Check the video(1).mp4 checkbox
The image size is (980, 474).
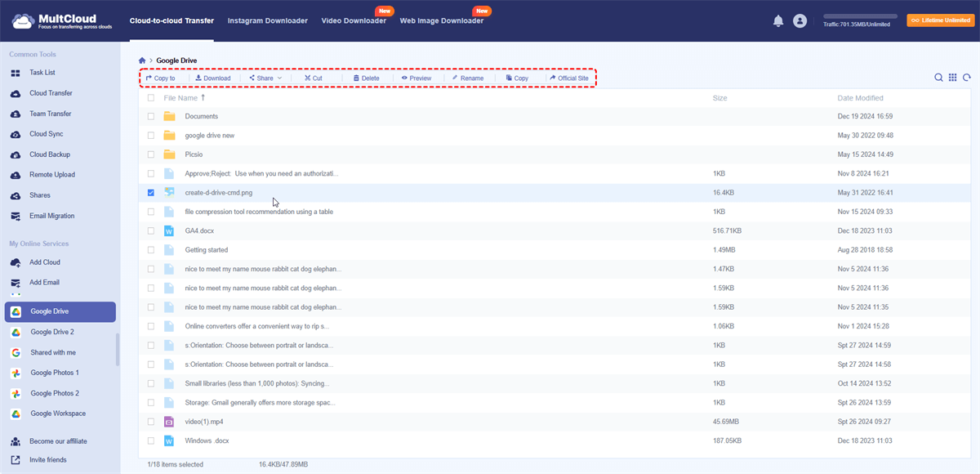pos(151,422)
